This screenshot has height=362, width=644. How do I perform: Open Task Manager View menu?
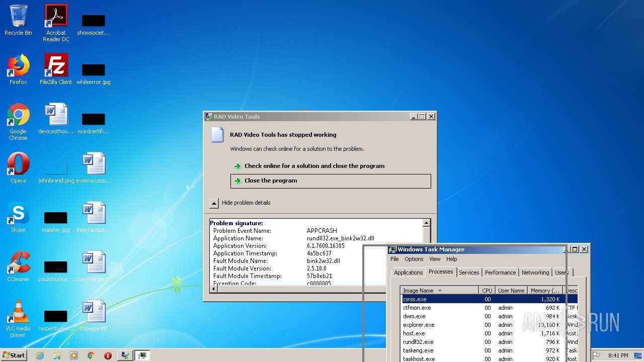435,259
